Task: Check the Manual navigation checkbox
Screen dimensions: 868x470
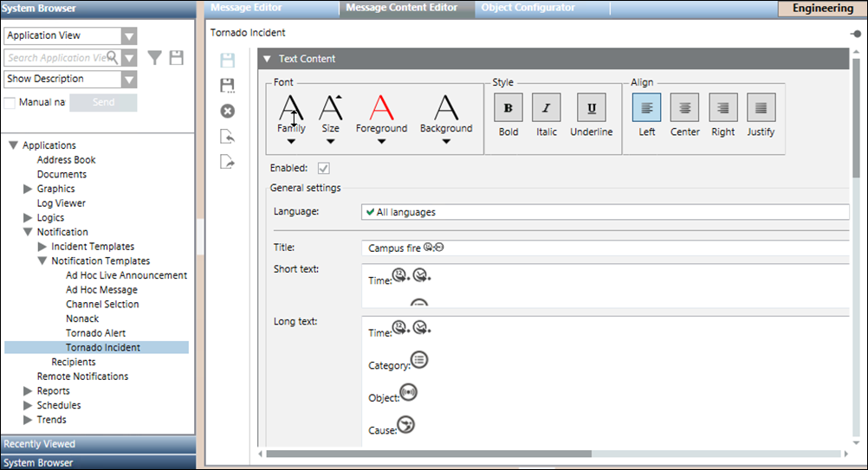Action: tap(10, 102)
